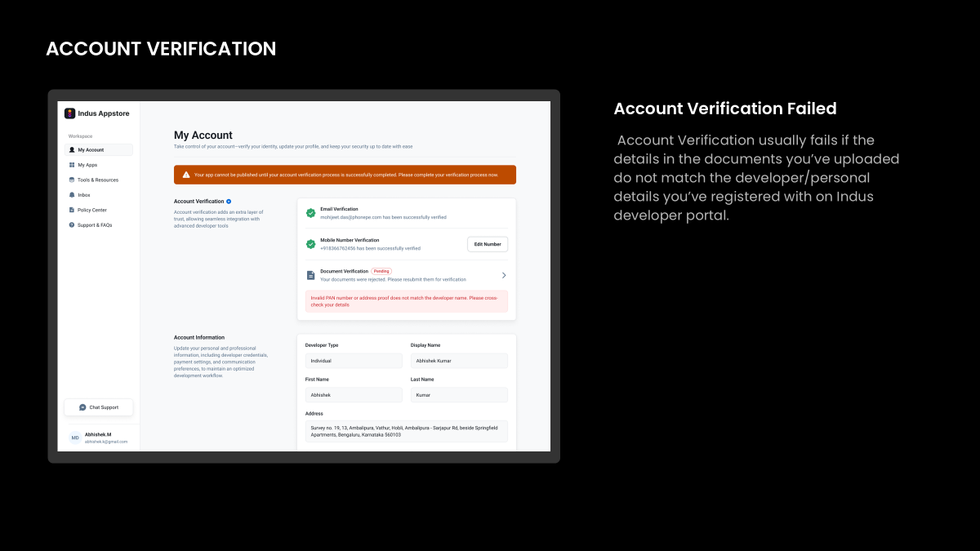Click the green check for Mobile Number Verification
Image resolution: width=980 pixels, height=551 pixels.
tap(310, 244)
